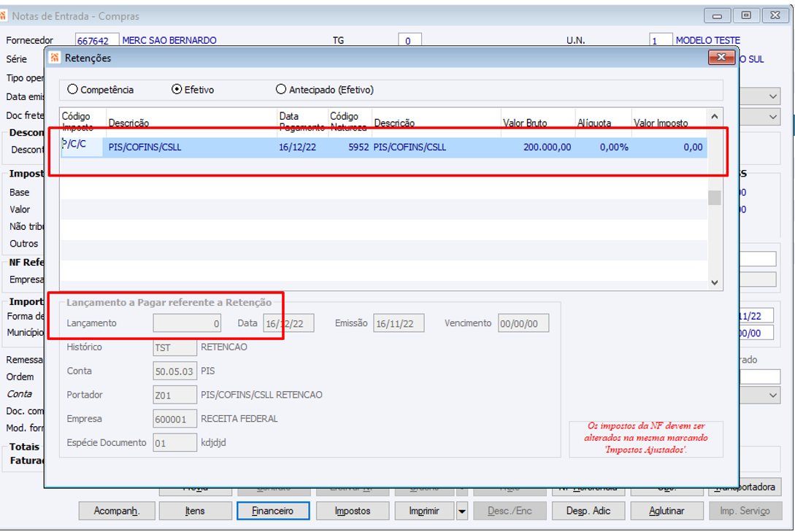Close the Retenções dialog
This screenshot has height=532, width=795.
pos(721,57)
